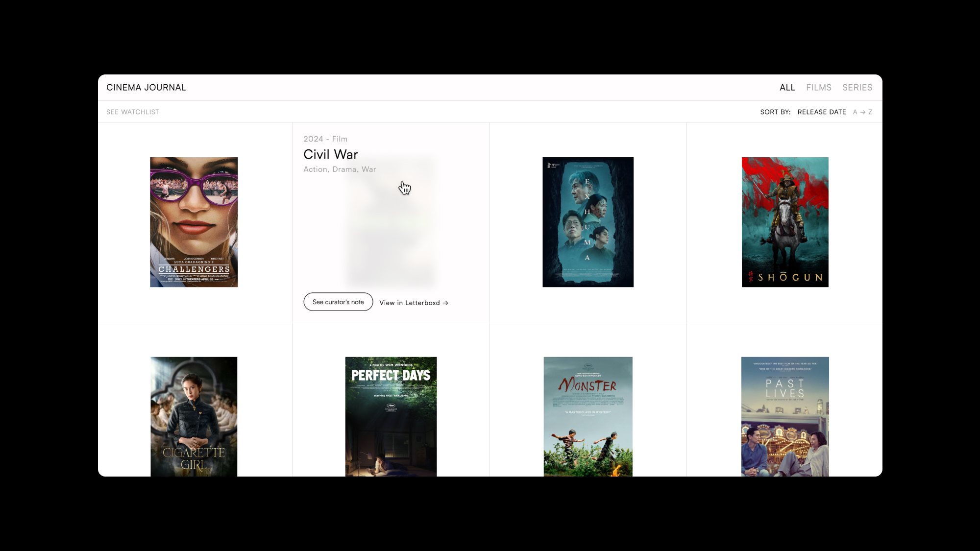Open the Perfect Days poster

point(391,416)
